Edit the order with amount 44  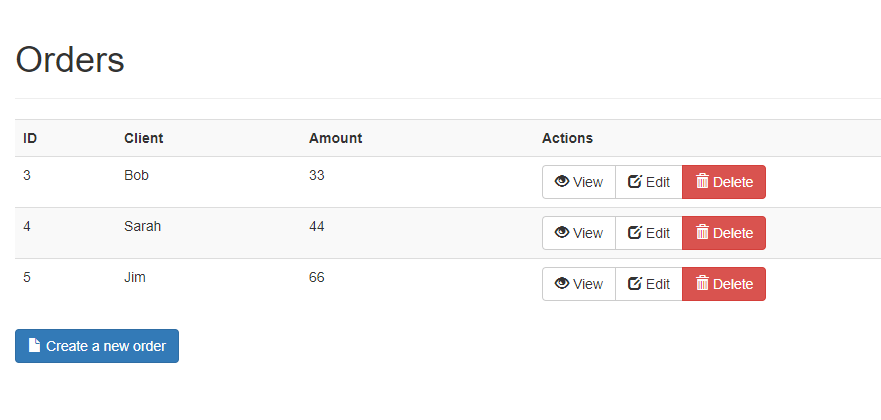[x=648, y=233]
